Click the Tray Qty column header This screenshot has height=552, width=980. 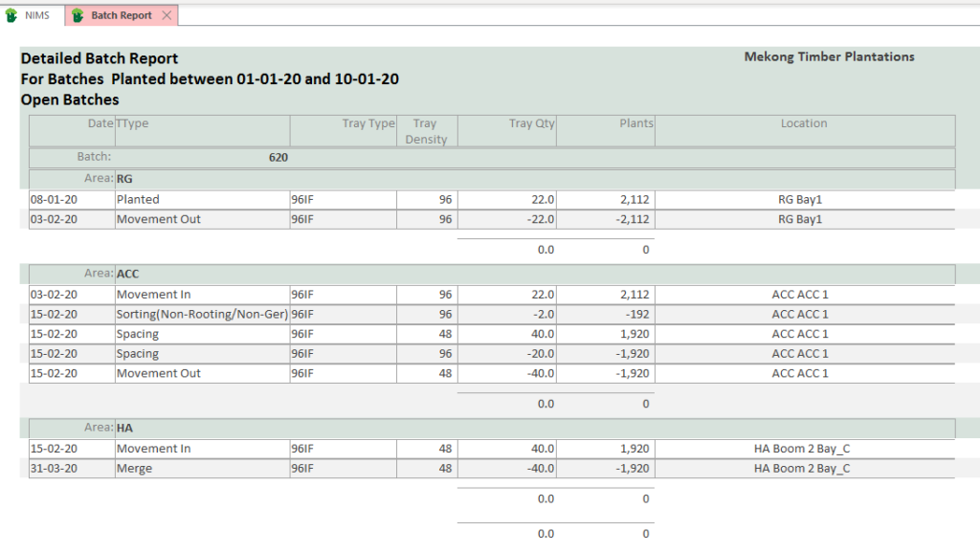532,123
